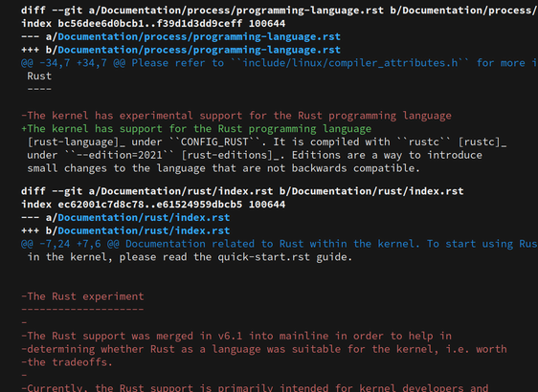Click the removed dashed underline below 'The Rust experiment'
Screen dimensions: 538x392
click(82, 310)
